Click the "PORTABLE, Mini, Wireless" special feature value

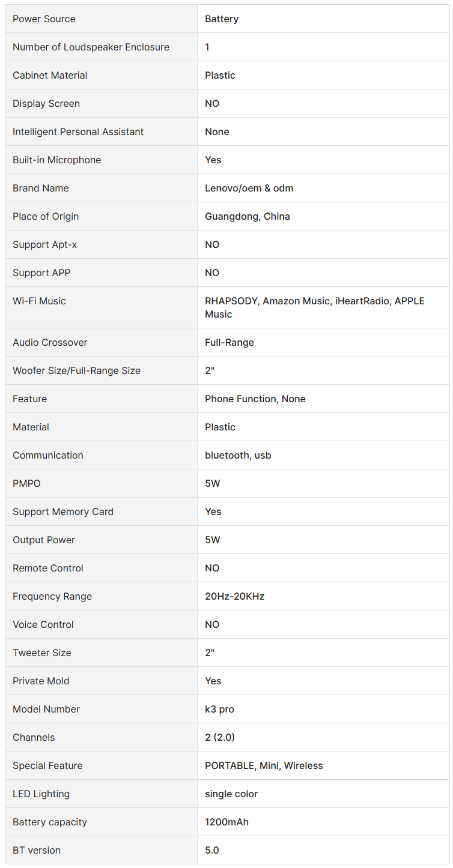[x=264, y=766]
